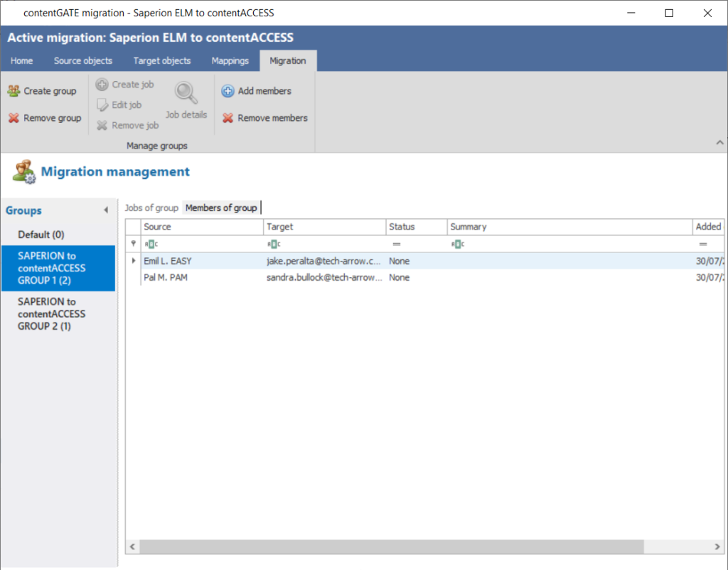Click the Remove members red X icon
The height and width of the screenshot is (570, 728).
227,118
